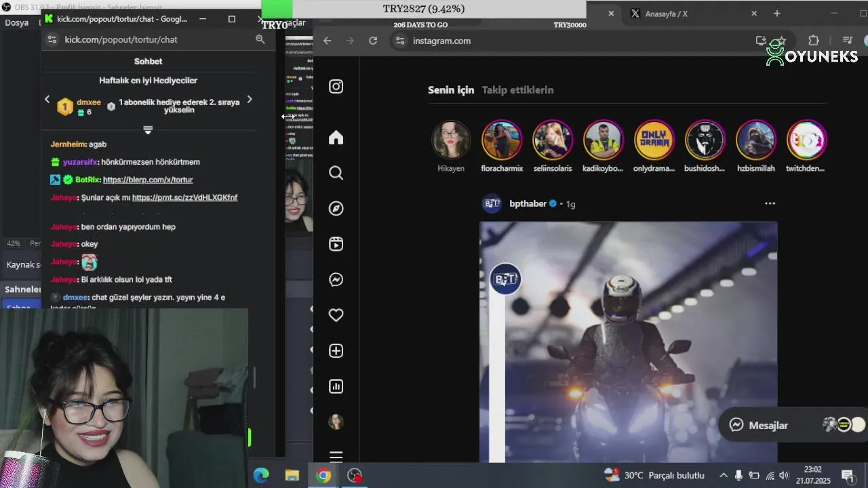Collapse weekly gifters leaderboard chevron
The height and width of the screenshot is (488, 868).
tap(148, 129)
